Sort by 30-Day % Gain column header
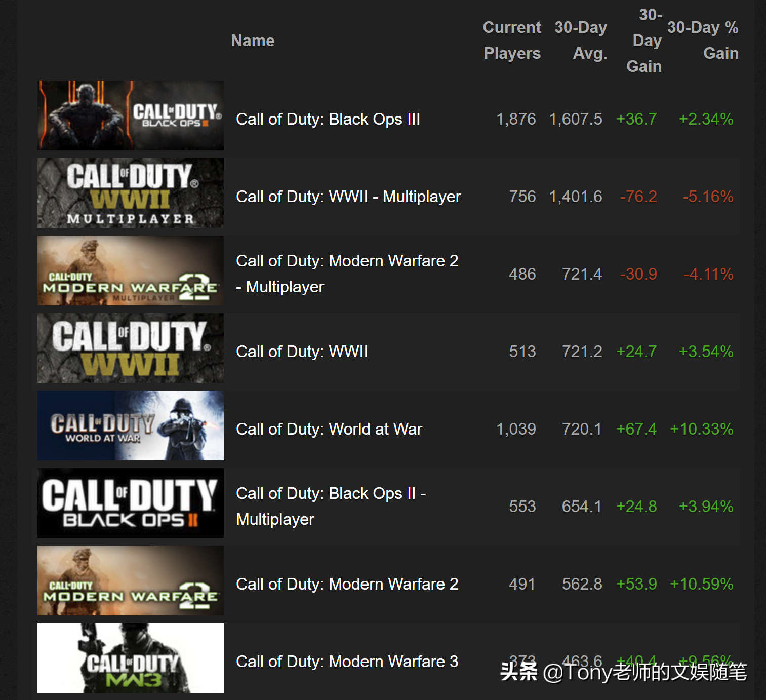The width and height of the screenshot is (766, 700). pyautogui.click(x=703, y=40)
